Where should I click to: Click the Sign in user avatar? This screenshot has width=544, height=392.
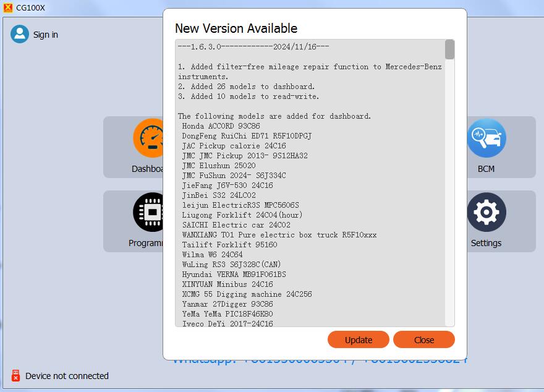[x=20, y=34]
